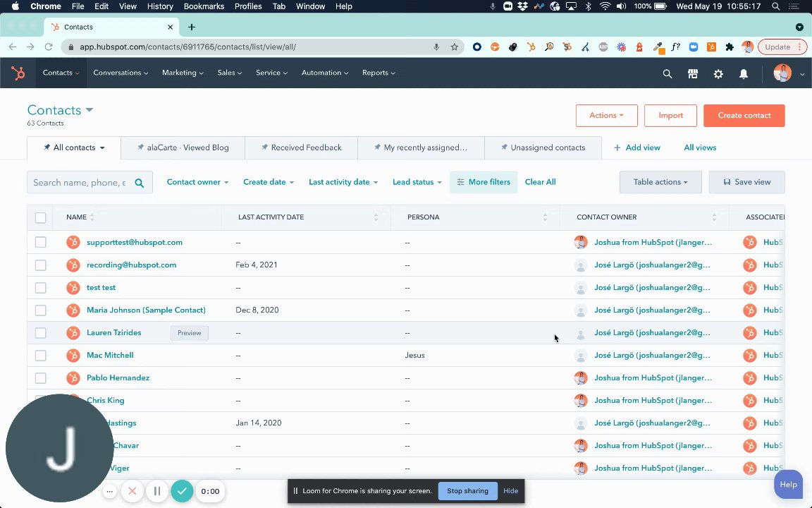
Task: Open the Help chat widget
Action: 788,485
